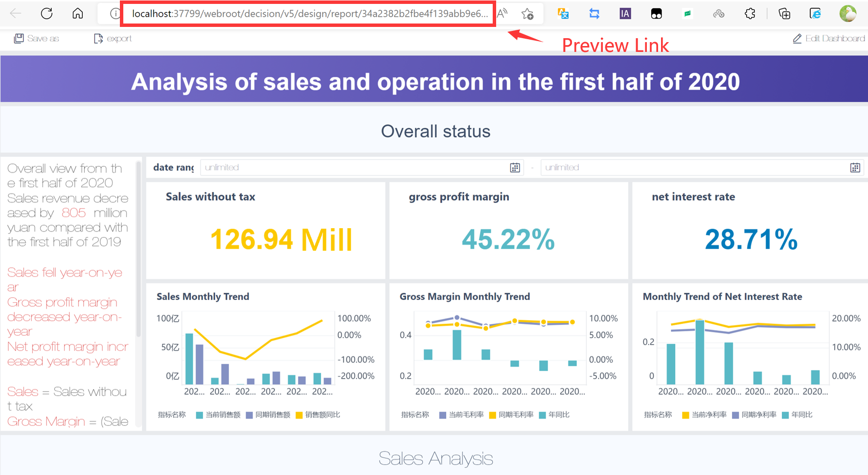Toggle 当前净利率 legend in Net Interest chart
The image size is (868, 475).
[x=705, y=415]
